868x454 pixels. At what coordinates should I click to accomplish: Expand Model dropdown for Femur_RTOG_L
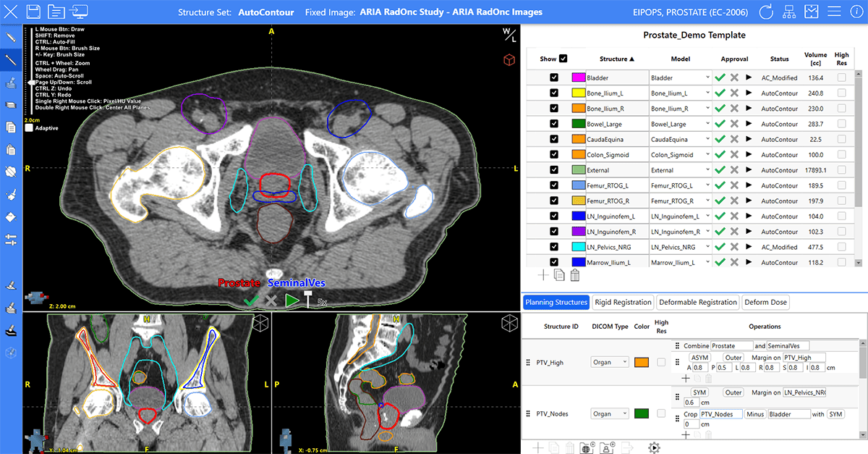(679, 185)
